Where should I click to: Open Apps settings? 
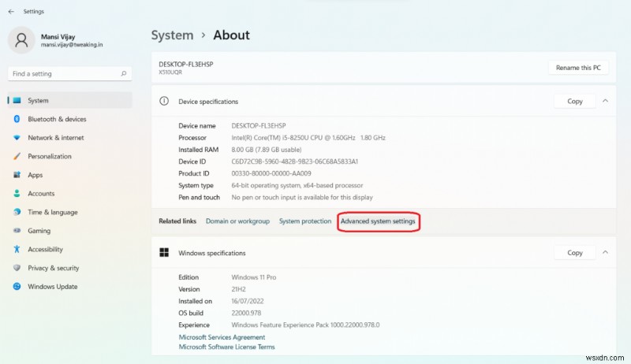click(70, 175)
